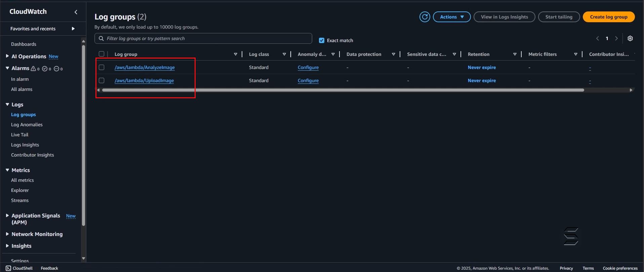The height and width of the screenshot is (272, 644).
Task: Click Never expire for AnalyzeImage row
Action: [482, 67]
